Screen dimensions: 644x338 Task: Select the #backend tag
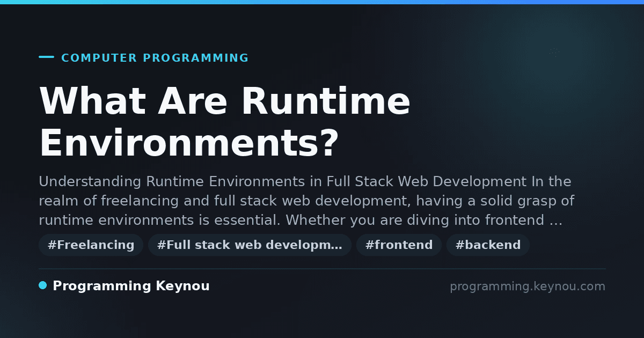[488, 245]
